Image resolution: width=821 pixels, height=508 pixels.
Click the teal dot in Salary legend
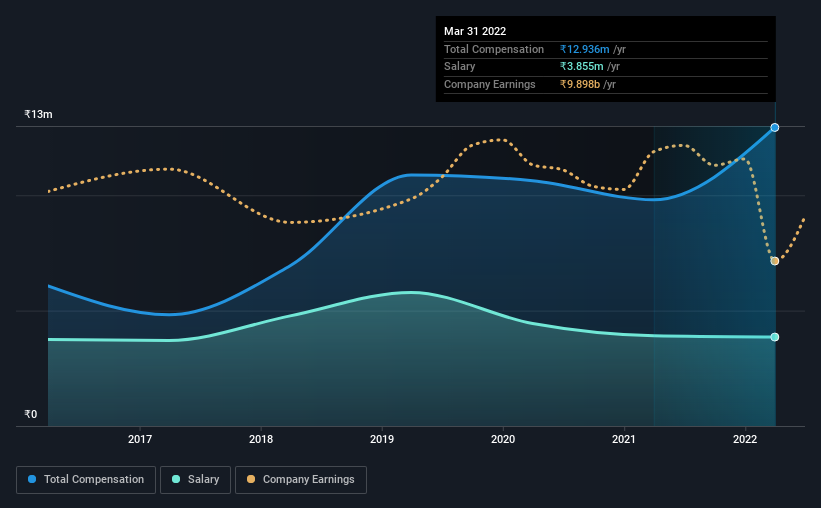176,479
